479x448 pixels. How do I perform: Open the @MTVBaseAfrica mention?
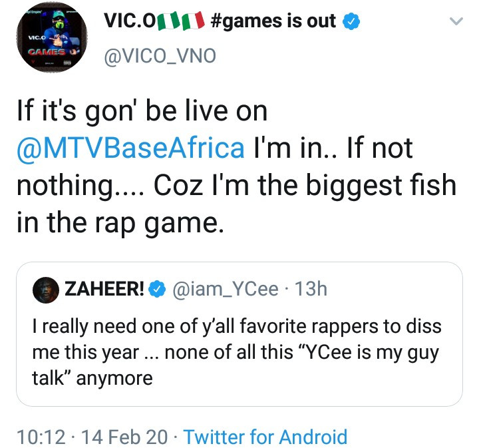coord(130,148)
